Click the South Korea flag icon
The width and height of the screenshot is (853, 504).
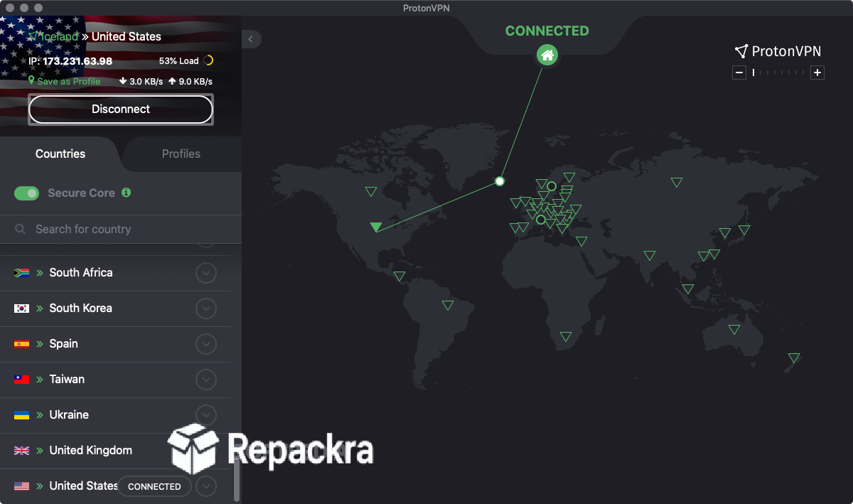click(x=21, y=308)
